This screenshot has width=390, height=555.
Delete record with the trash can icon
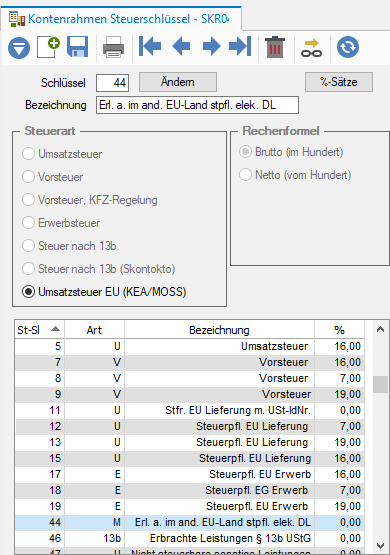click(x=275, y=47)
